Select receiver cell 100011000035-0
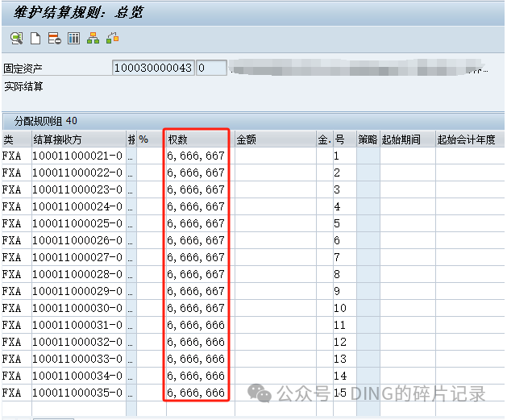 (78, 393)
